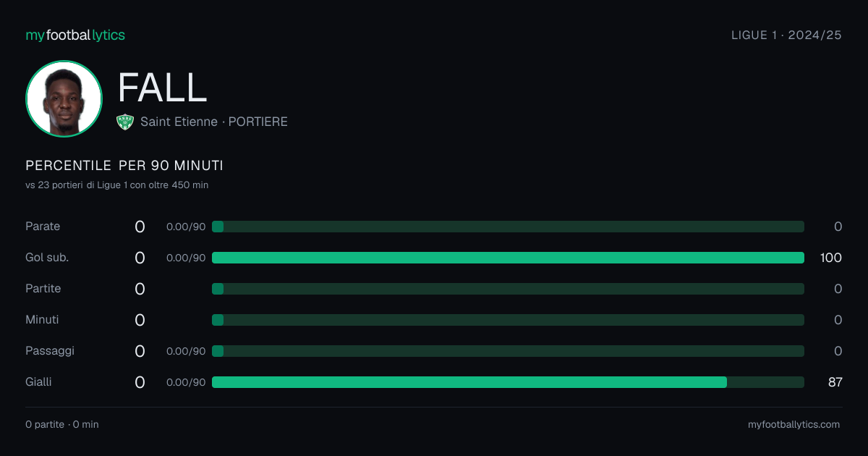The image size is (868, 456).
Task: Click the Passaggi percentile bar
Action: point(508,351)
